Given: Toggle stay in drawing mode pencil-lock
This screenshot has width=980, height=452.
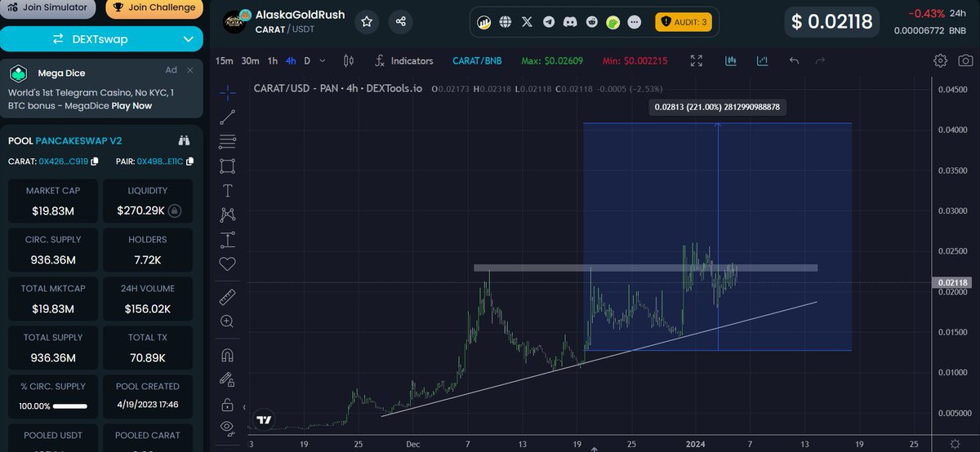Looking at the screenshot, I should [228, 379].
